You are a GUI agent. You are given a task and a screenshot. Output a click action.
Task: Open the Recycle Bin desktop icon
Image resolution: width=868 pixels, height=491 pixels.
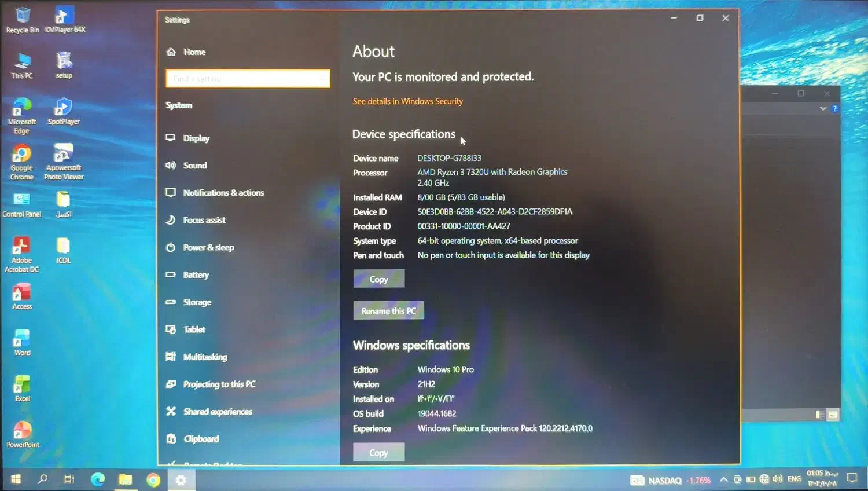coord(23,20)
